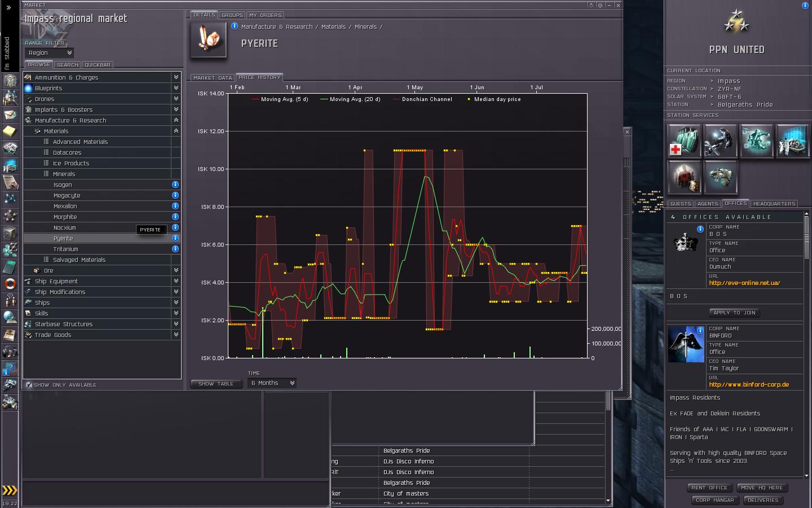Open the Corporation stars icon in sidebar
812x508 pixels.
(10, 216)
